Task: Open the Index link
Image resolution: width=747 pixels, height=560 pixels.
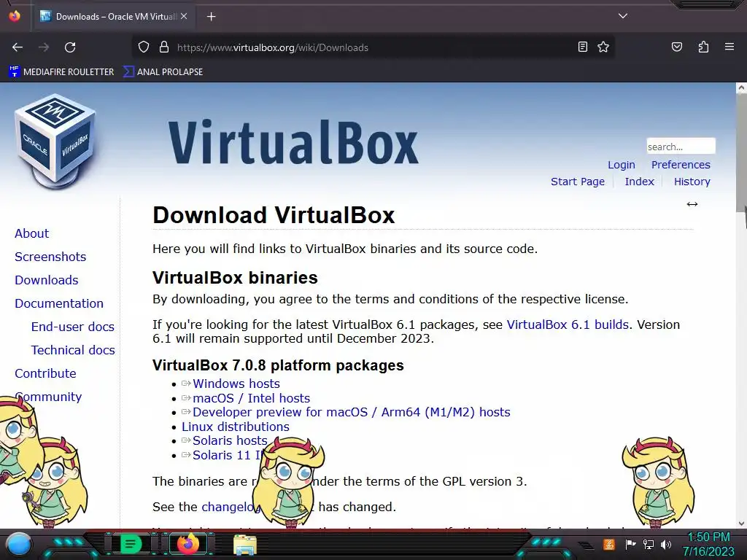Action: click(639, 182)
